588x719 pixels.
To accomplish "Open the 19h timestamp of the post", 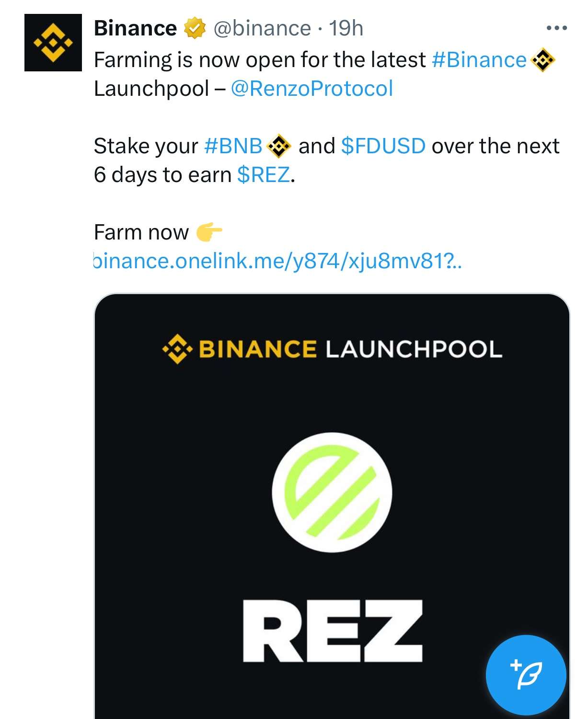I will (x=346, y=28).
